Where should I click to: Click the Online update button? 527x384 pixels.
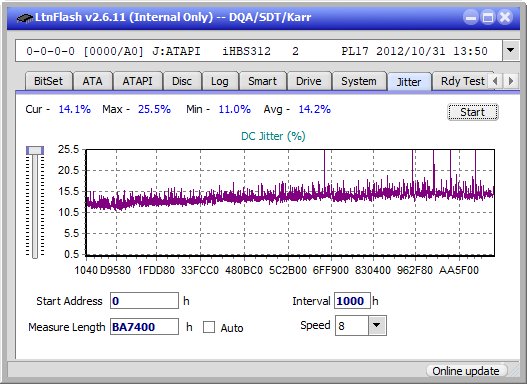466,371
